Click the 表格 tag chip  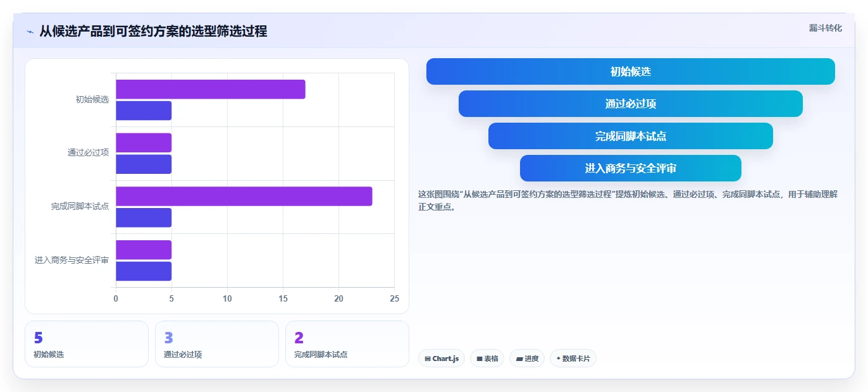coord(487,358)
